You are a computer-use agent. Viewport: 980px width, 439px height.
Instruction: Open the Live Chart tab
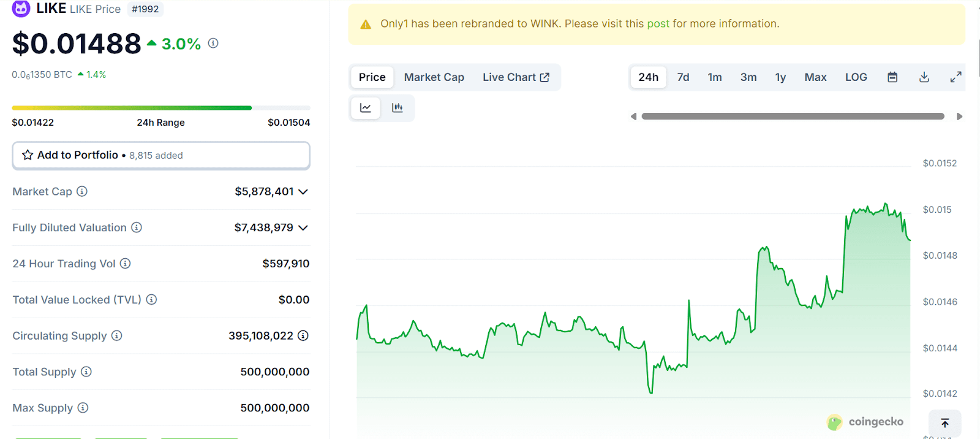coord(516,77)
